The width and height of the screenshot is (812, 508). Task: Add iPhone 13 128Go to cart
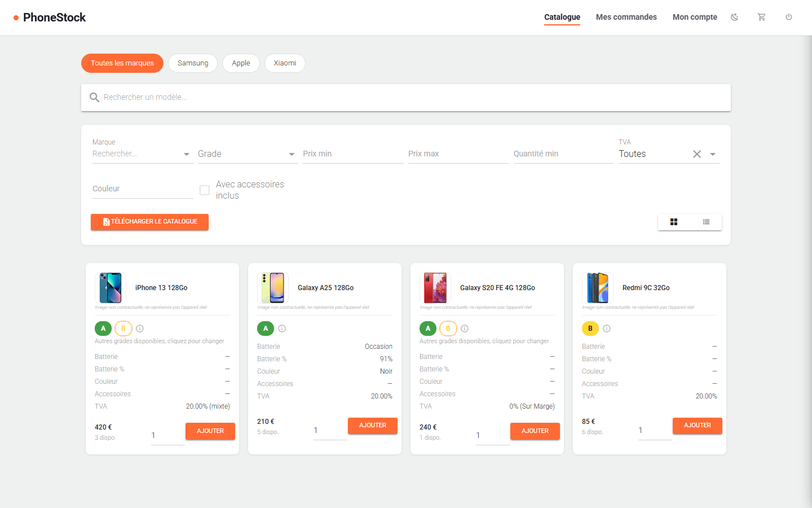pyautogui.click(x=210, y=431)
